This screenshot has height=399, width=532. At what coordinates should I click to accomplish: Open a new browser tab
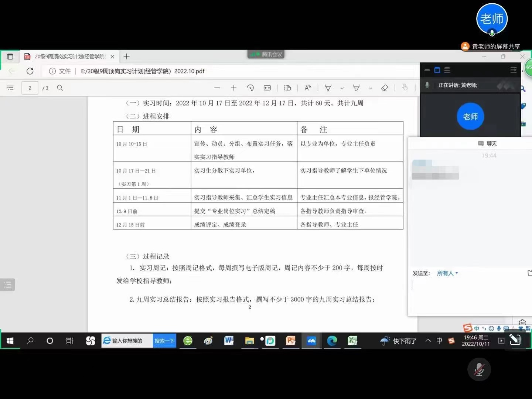(127, 57)
